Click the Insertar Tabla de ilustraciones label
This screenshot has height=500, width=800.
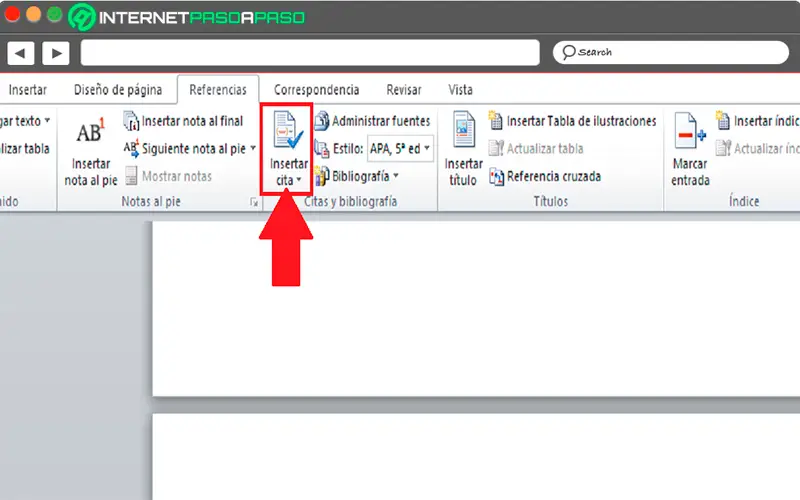582,121
